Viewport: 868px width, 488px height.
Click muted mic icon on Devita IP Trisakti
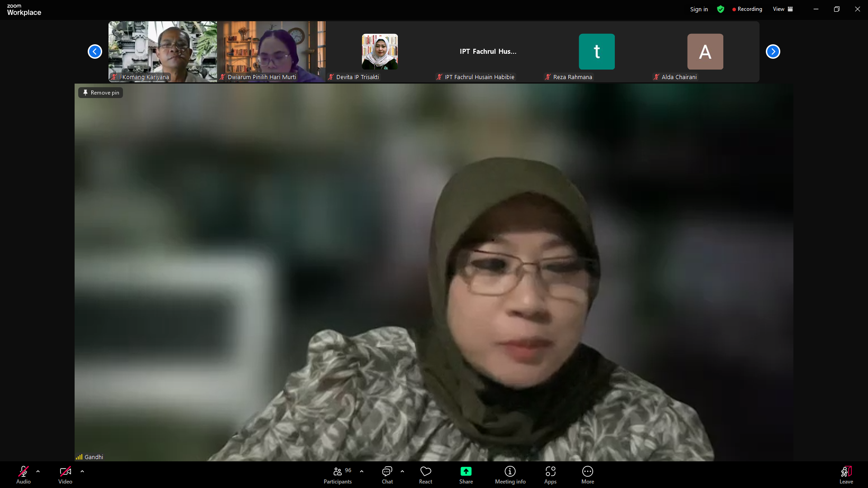tap(331, 77)
